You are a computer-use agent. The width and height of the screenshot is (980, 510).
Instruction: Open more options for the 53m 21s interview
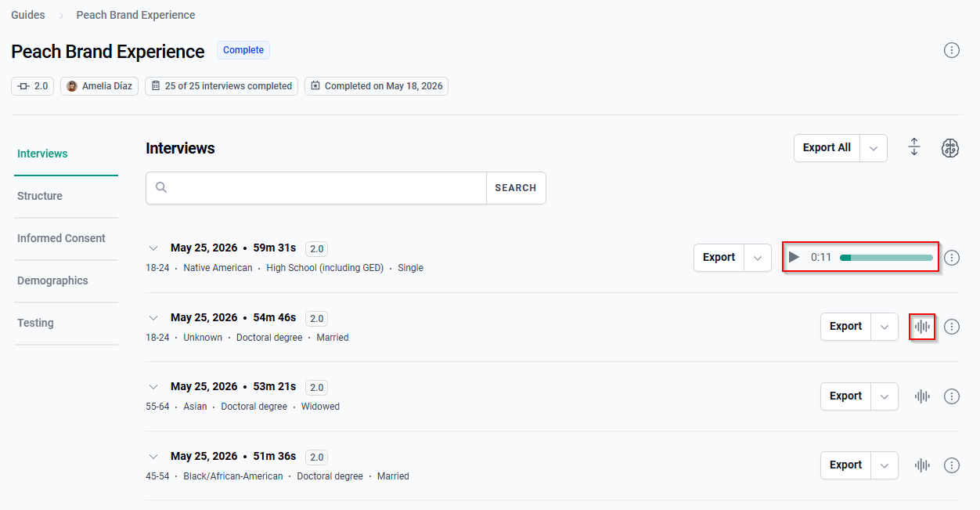(x=952, y=396)
